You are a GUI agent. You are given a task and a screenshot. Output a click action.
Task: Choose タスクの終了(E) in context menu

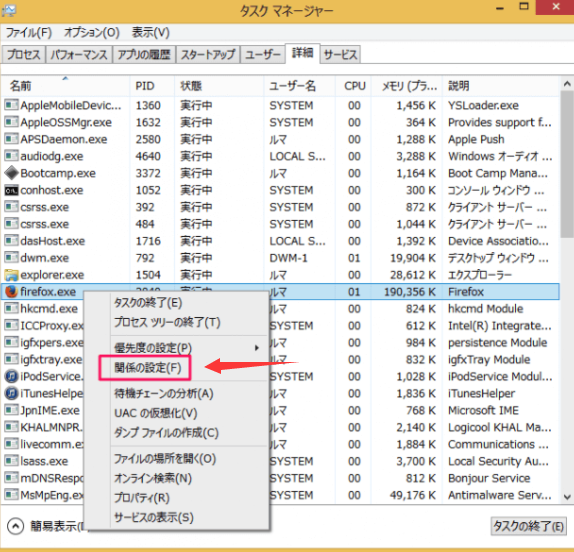(189, 302)
